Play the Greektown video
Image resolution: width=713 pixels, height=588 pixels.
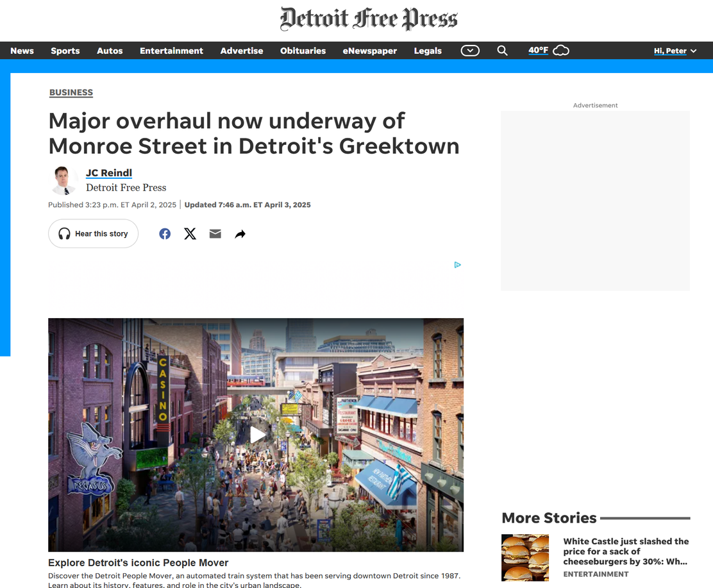(256, 435)
